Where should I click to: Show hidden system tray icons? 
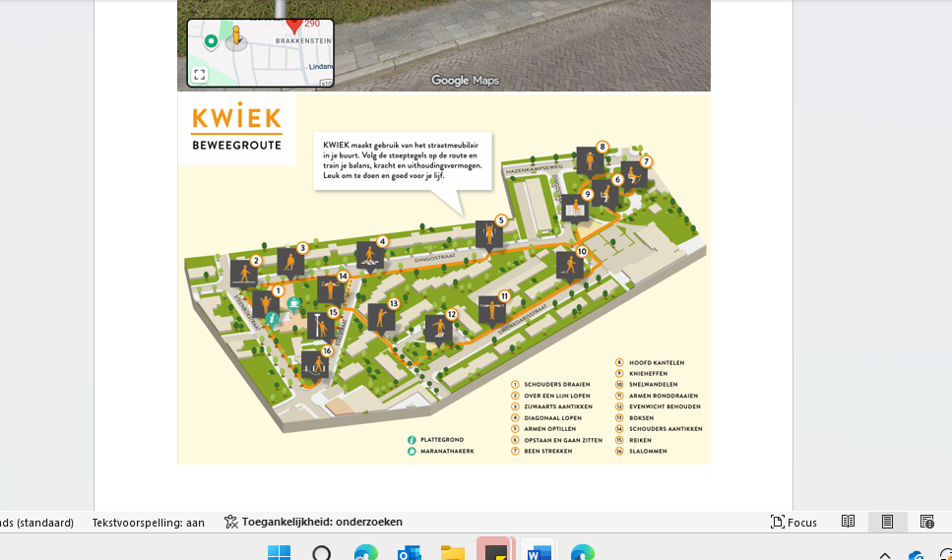pos(884,555)
